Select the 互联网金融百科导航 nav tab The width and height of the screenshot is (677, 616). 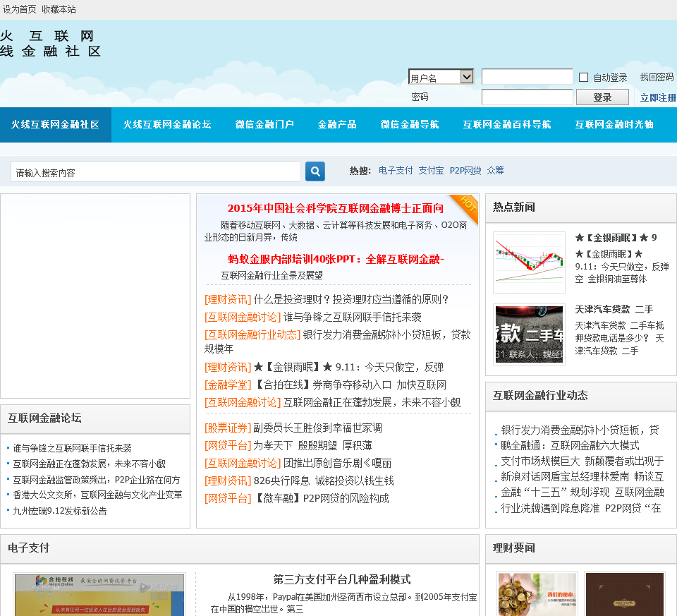point(506,124)
